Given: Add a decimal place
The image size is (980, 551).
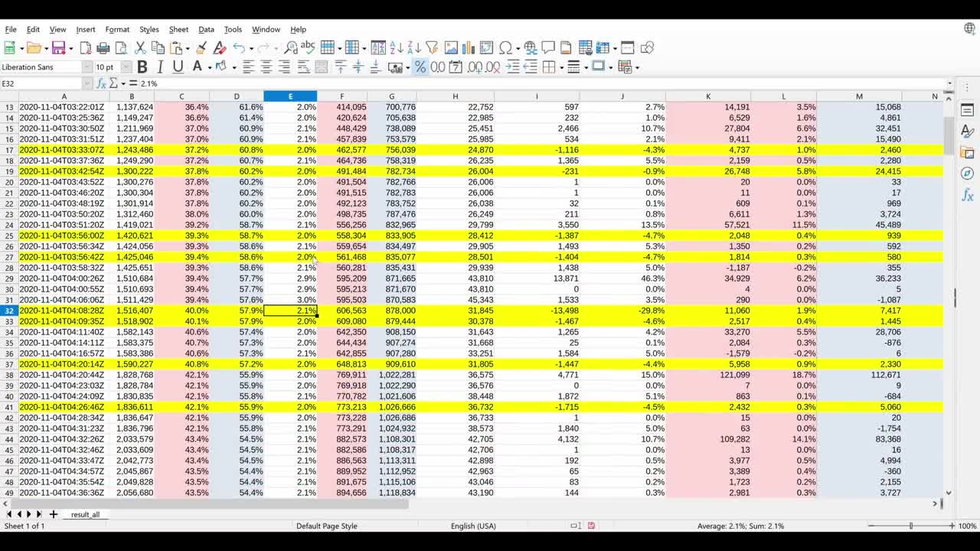Looking at the screenshot, I should [x=475, y=67].
